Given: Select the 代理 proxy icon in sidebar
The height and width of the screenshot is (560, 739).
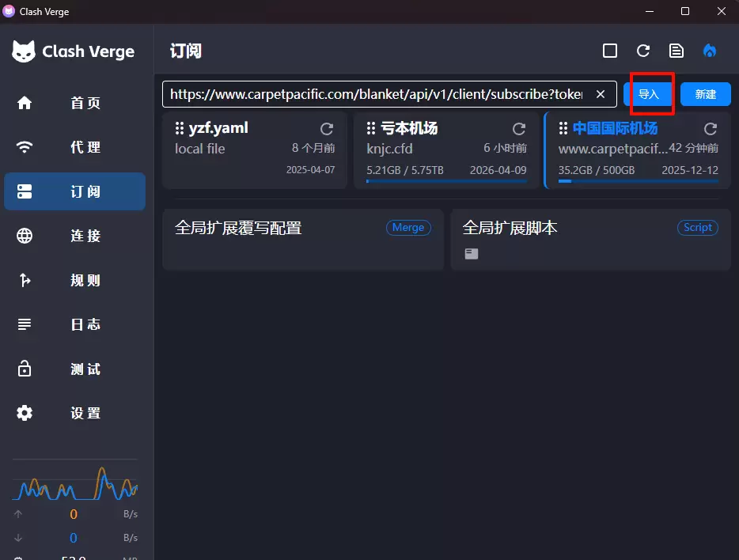Looking at the screenshot, I should 24,147.
